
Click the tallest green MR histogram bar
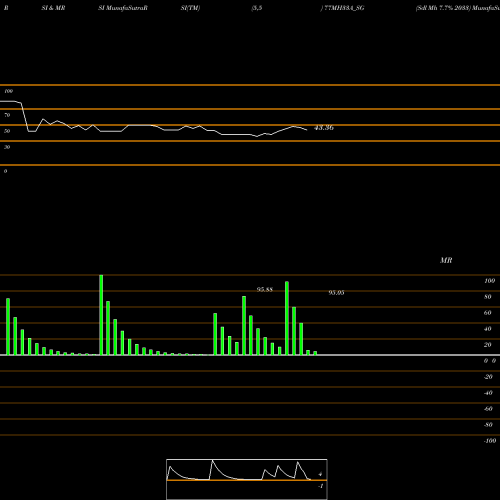tap(101, 315)
